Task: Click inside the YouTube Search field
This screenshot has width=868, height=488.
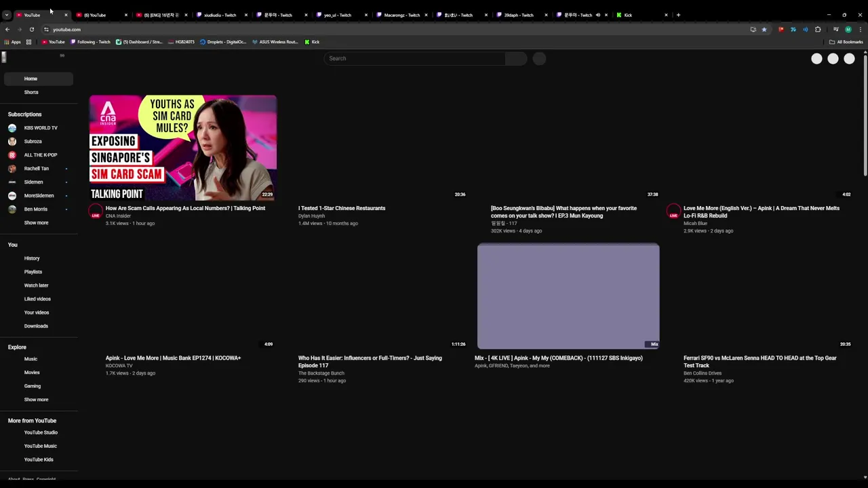Action: point(415,58)
